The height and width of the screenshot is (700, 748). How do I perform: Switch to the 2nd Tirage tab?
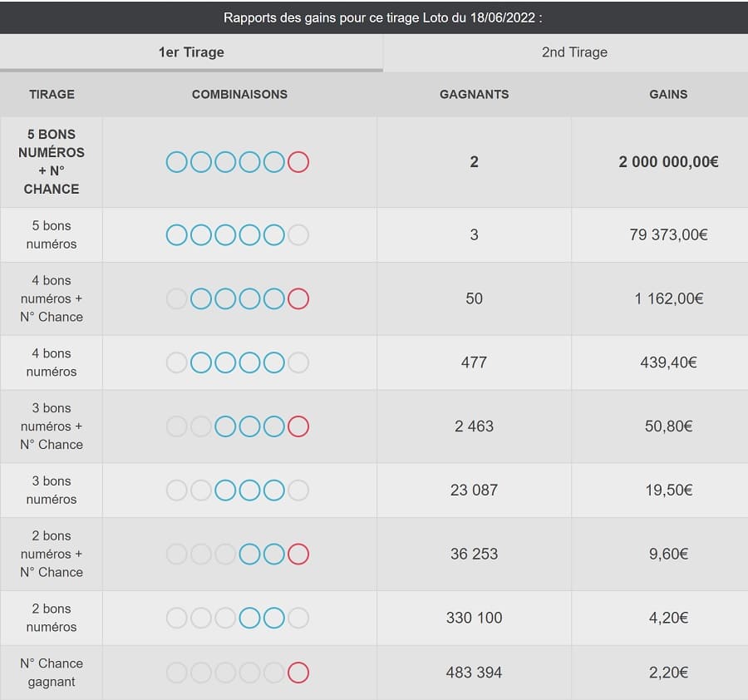pyautogui.click(x=574, y=52)
